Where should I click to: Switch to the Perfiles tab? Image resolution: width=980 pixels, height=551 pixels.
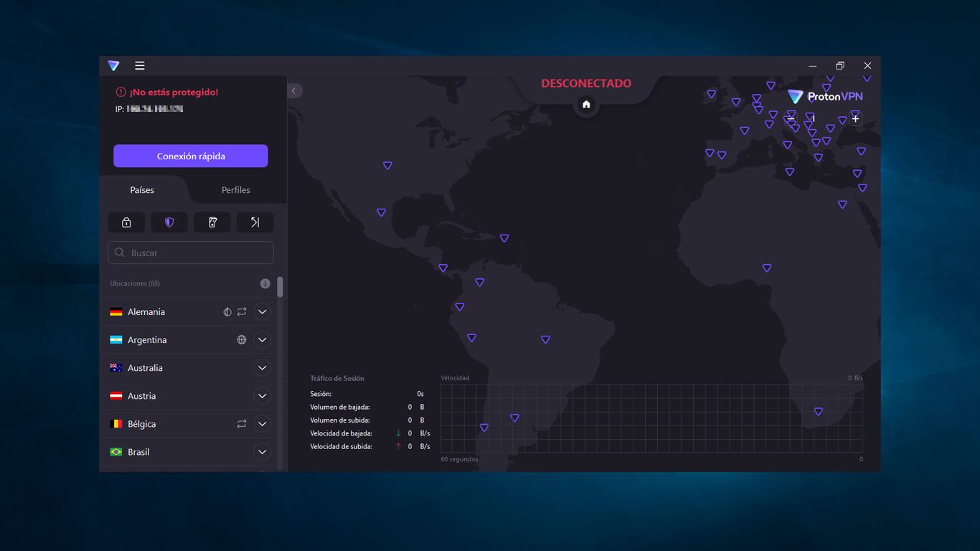coord(236,190)
